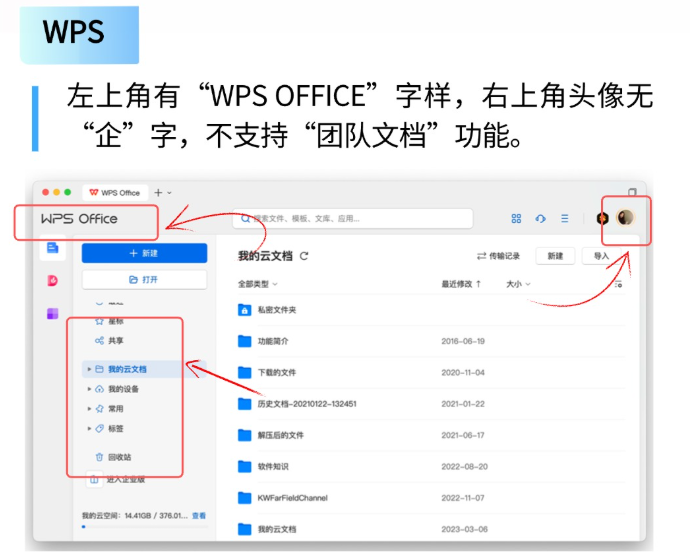
Task: Click the 打开 open button
Action: 144,280
